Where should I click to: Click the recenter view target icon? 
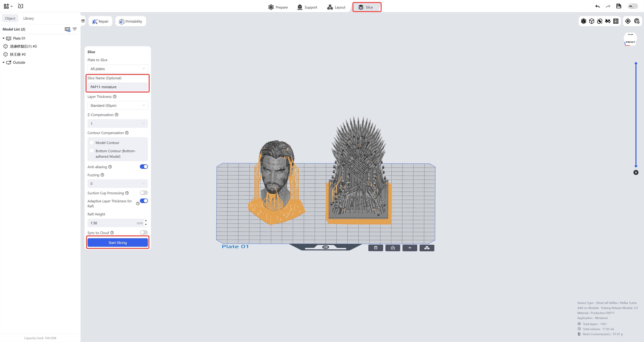[x=628, y=21]
